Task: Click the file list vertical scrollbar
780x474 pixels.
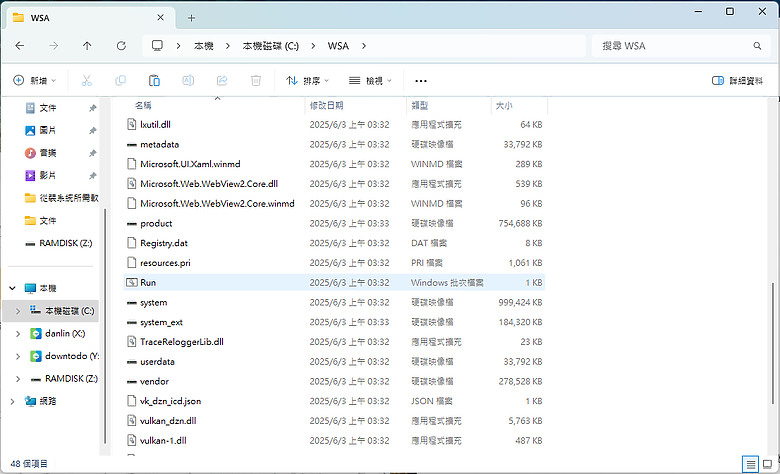Action: [773, 343]
